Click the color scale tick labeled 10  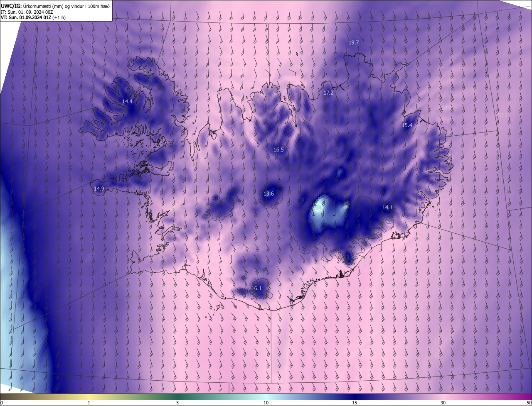266,403
